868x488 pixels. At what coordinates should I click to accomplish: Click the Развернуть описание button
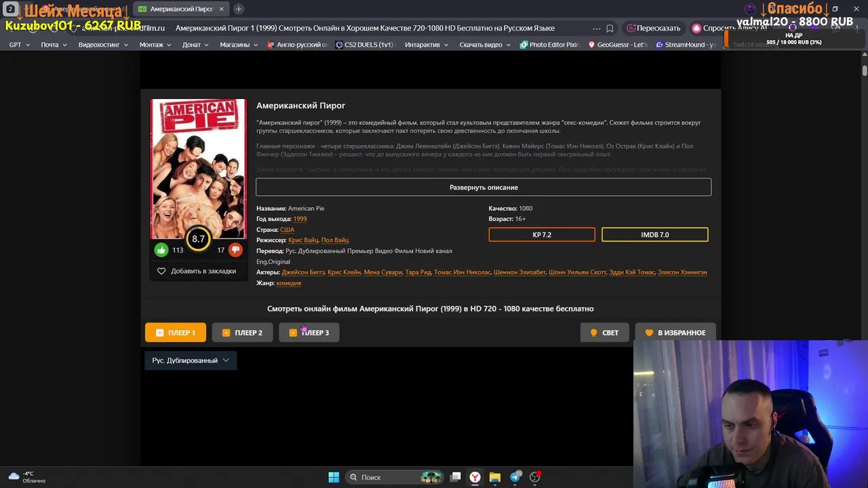tap(484, 187)
